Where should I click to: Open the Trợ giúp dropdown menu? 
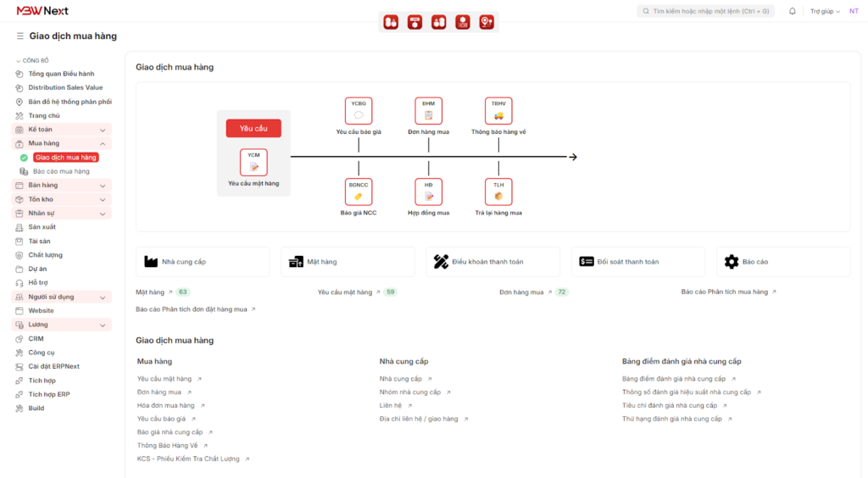click(x=824, y=11)
